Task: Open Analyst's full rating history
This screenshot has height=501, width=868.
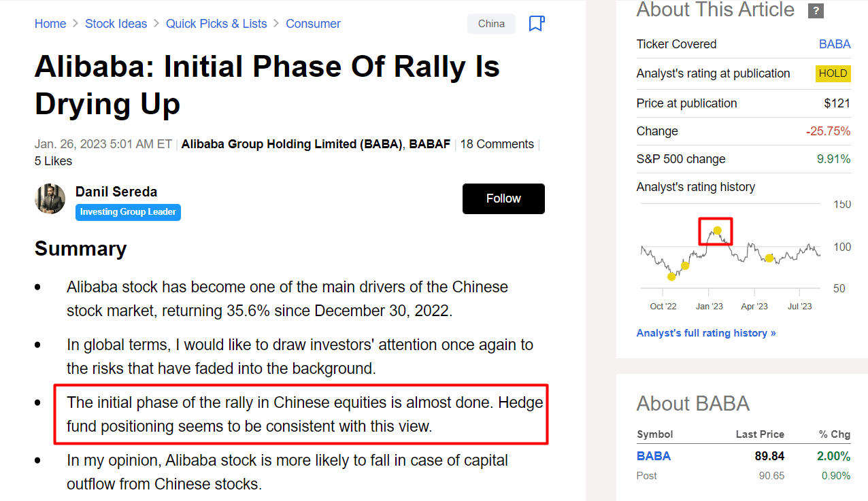Action: 706,332
